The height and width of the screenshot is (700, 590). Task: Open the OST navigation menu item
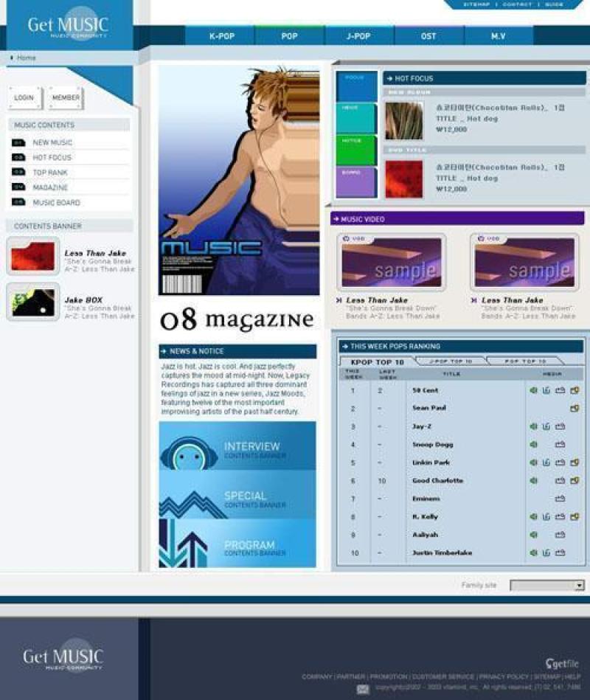click(x=428, y=35)
